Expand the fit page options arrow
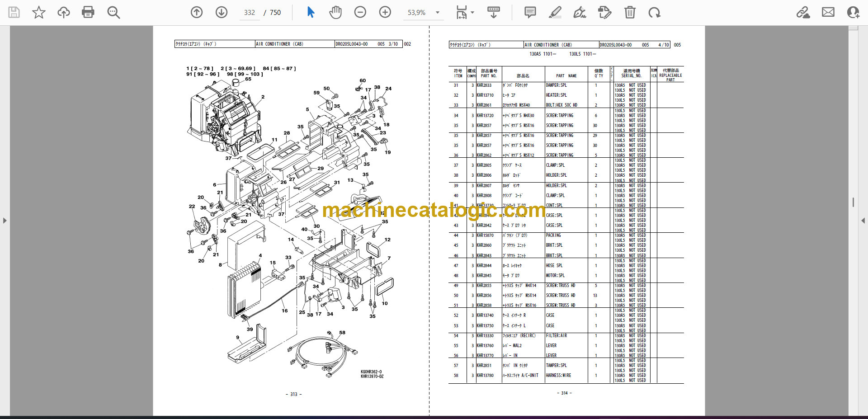Viewport: 868px width, 419px height. pos(472,13)
